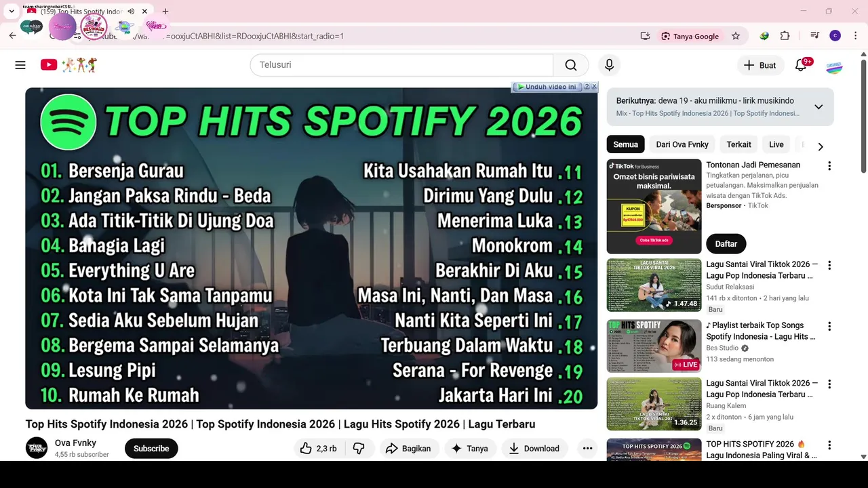Close the YouTube browser tab

tap(144, 12)
